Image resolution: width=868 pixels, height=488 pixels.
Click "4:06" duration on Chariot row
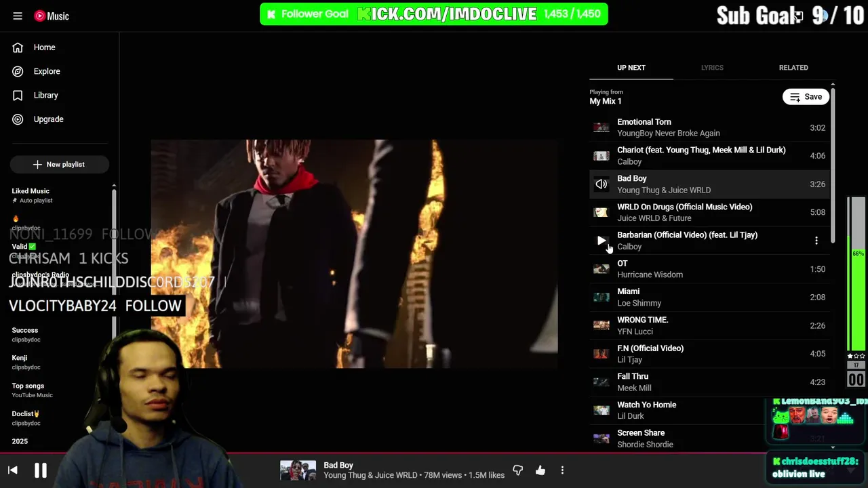[817, 156]
